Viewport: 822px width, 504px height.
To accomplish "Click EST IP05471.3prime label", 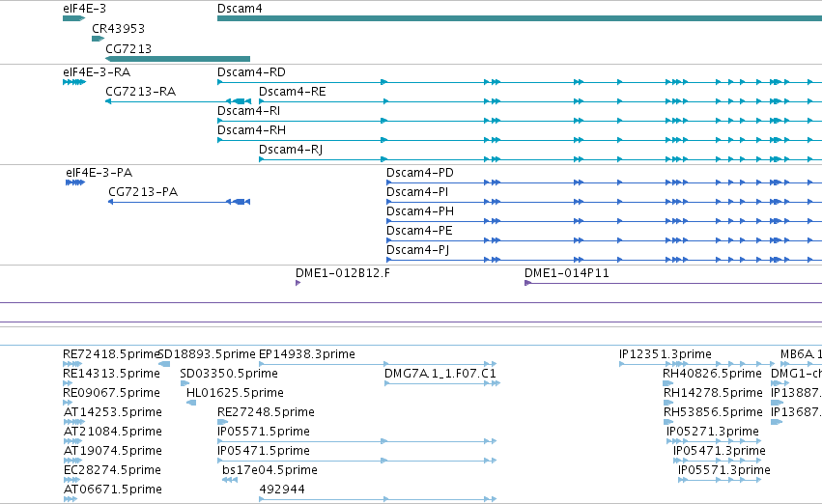I will 720,451.
